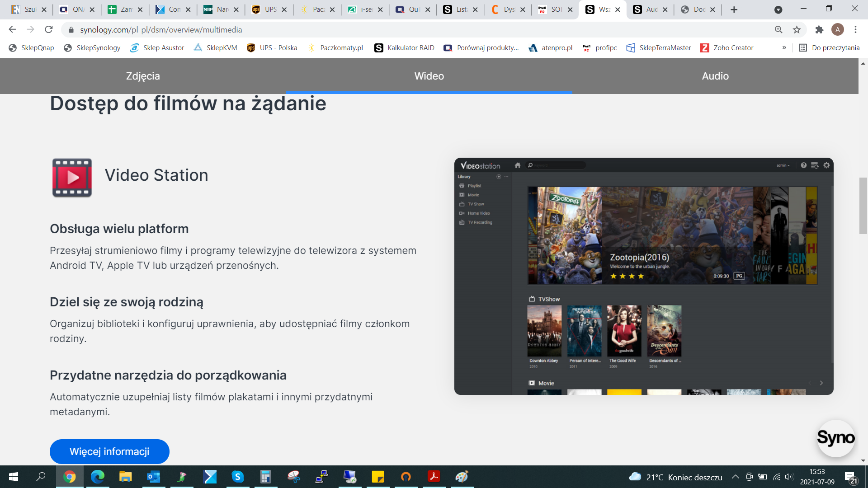This screenshot has width=868, height=488.
Task: Open the SklepKVM bookmark
Action: coord(215,48)
